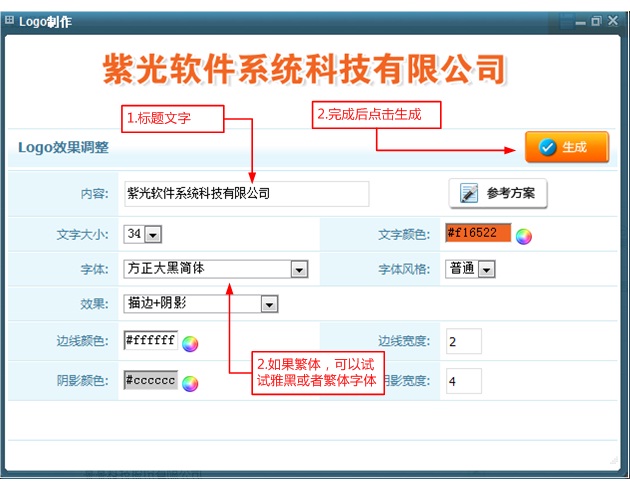Click the 阴影宽度 input showing 4
Image resolution: width=630 pixels, height=491 pixels.
coord(463,381)
